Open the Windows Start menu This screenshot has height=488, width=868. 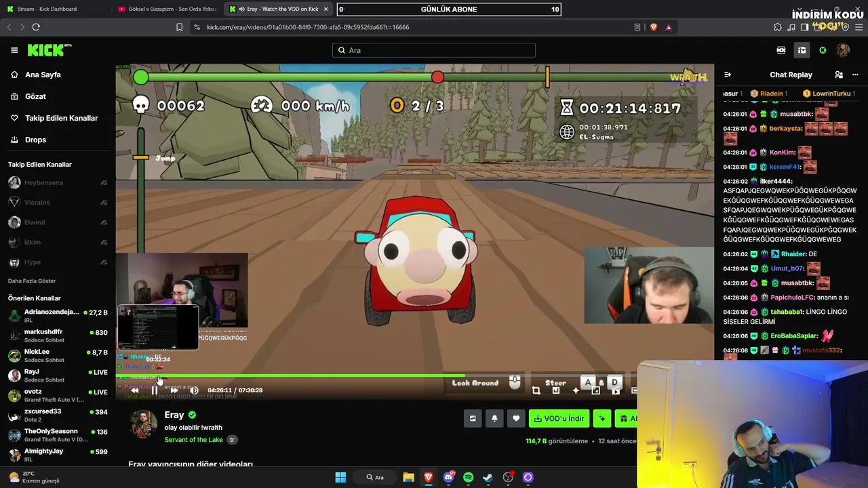340,477
